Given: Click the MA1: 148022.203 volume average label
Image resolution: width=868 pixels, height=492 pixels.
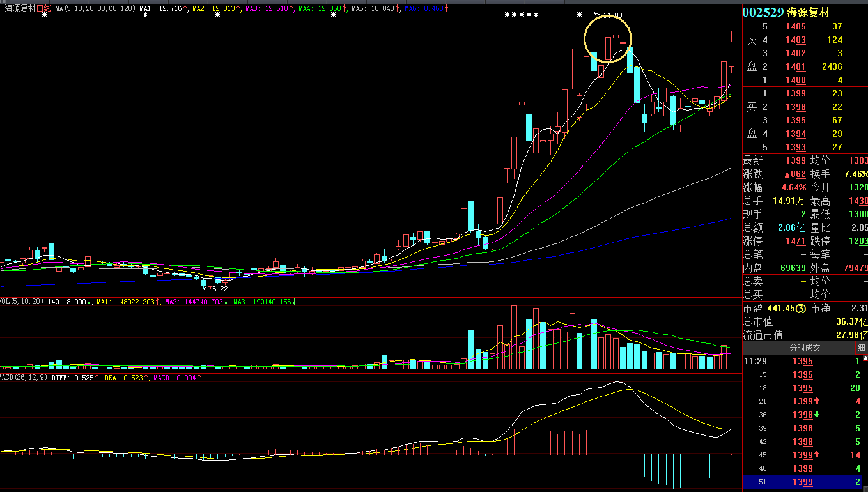Looking at the screenshot, I should (127, 301).
